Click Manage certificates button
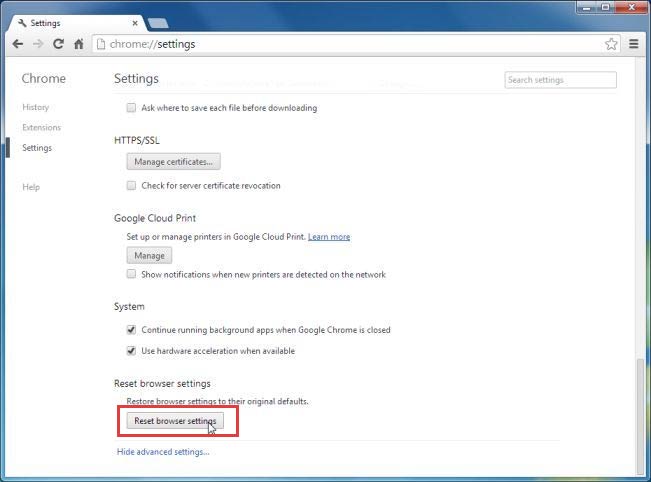This screenshot has width=651, height=482. click(174, 161)
